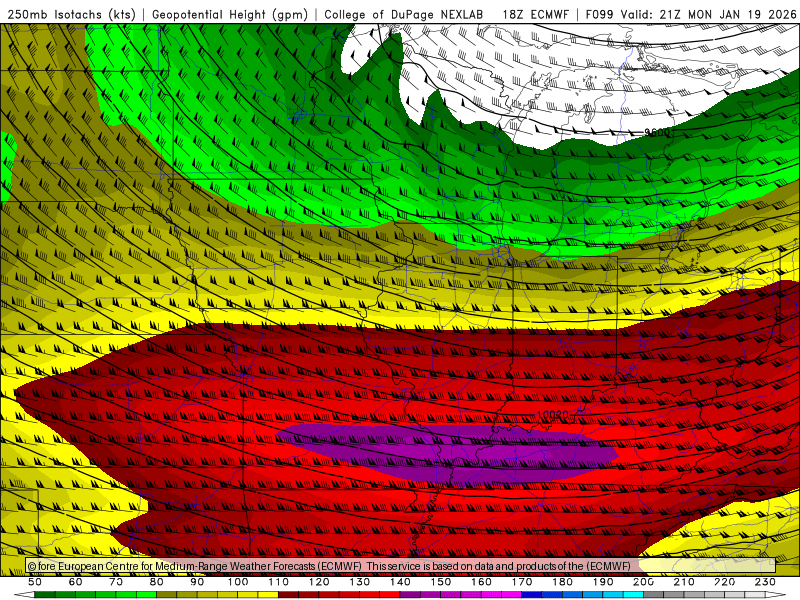Click the 210 kt legend label
800x600 pixels.
click(x=684, y=582)
